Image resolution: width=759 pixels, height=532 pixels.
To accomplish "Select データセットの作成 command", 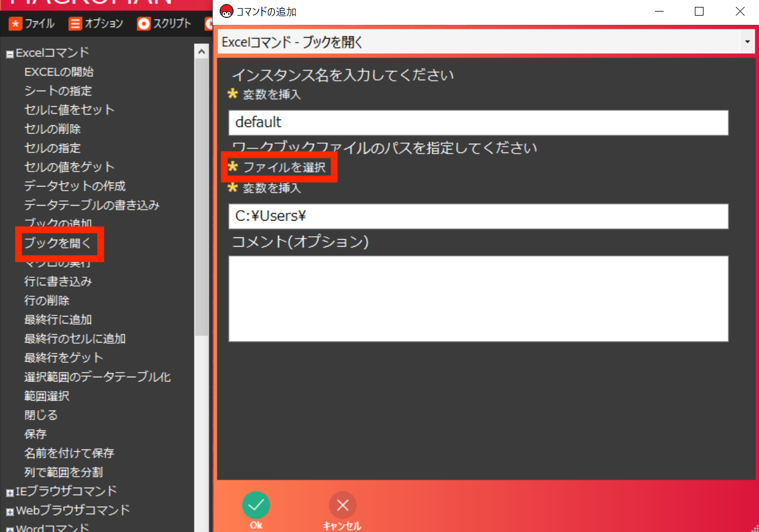I will click(75, 186).
